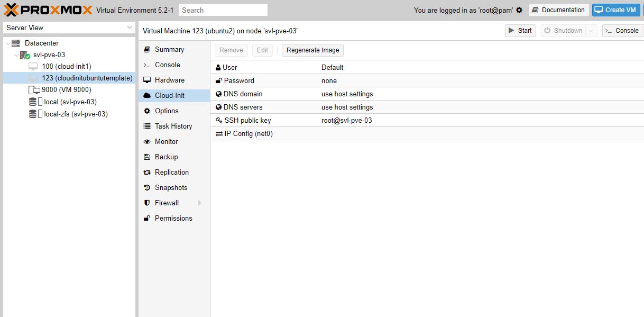Screen dimensions: 644x317
Task: Focus the Search input field
Action: coord(223,10)
